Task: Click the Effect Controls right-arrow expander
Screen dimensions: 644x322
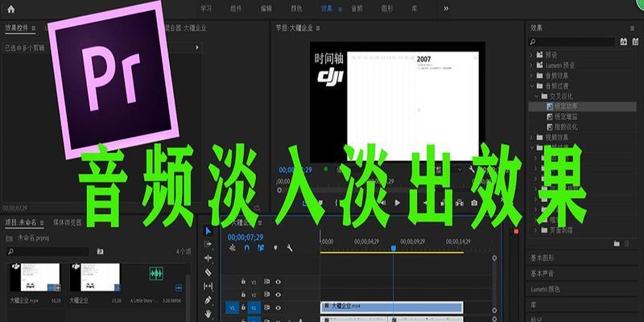Action: click(196, 47)
